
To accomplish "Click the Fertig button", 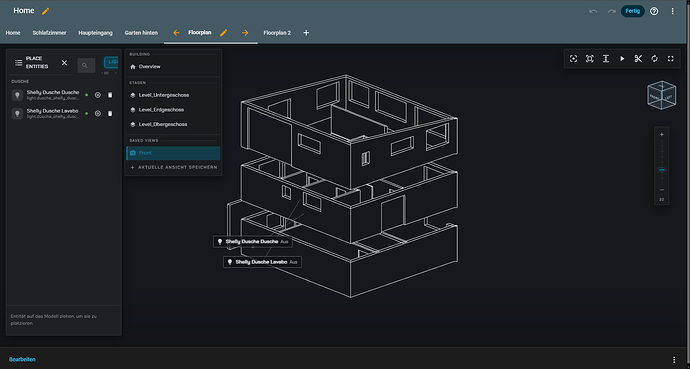I will click(x=632, y=11).
